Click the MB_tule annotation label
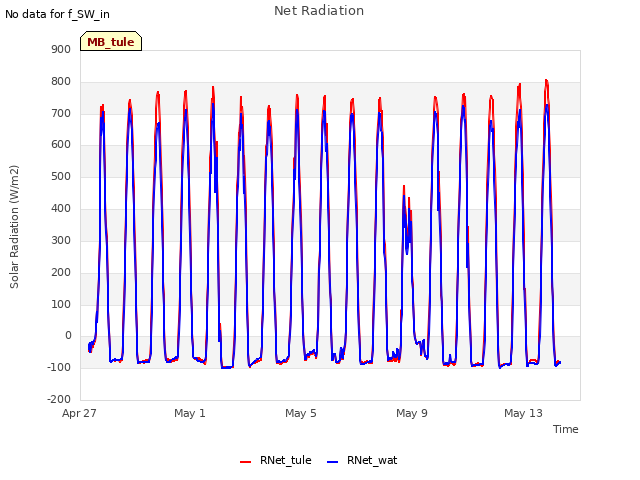 pyautogui.click(x=111, y=41)
